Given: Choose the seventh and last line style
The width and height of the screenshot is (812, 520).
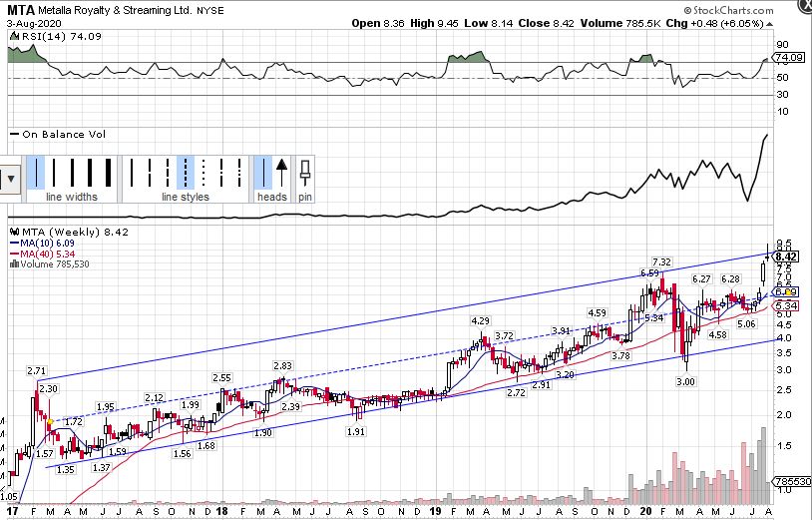Looking at the screenshot, I should point(239,173).
